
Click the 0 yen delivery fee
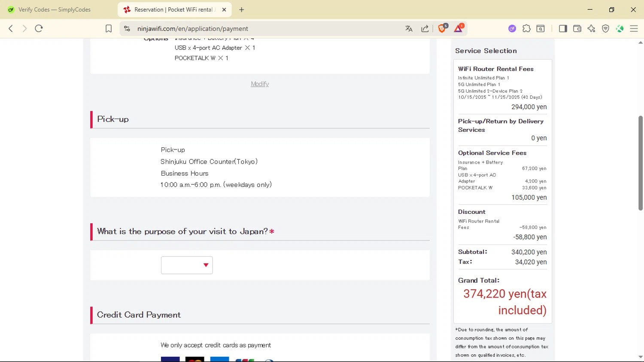(x=539, y=138)
